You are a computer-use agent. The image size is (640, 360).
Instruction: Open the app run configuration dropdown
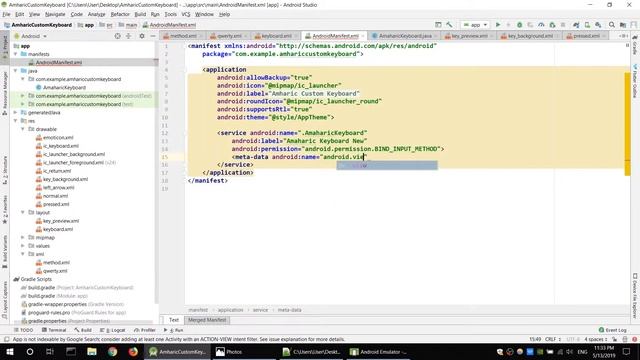(x=475, y=25)
